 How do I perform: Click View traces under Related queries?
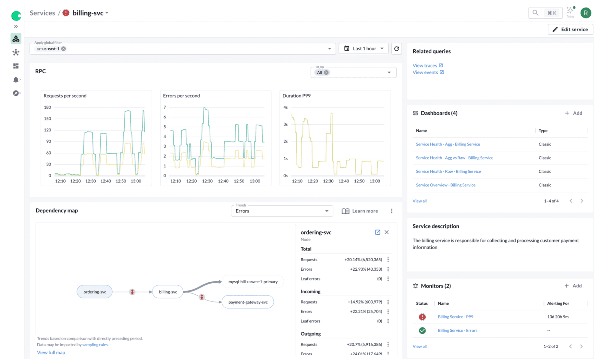click(425, 65)
